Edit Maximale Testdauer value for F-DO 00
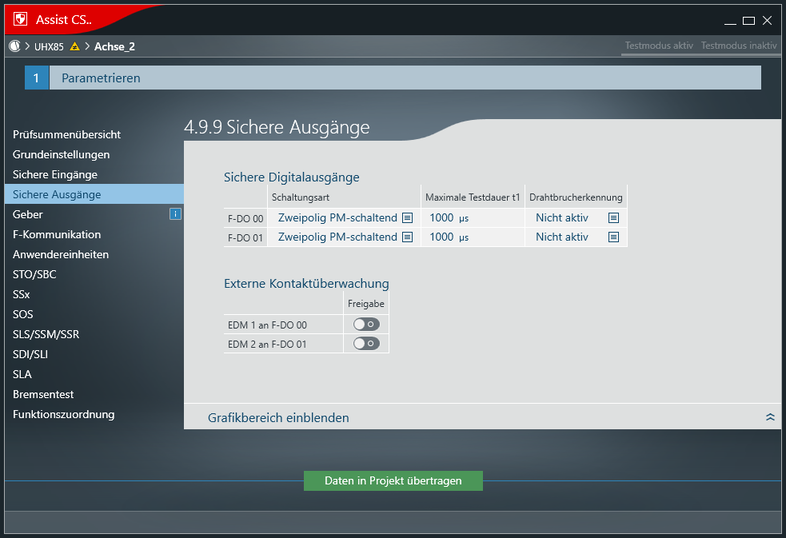Screen dimensions: 786x538 441,217
